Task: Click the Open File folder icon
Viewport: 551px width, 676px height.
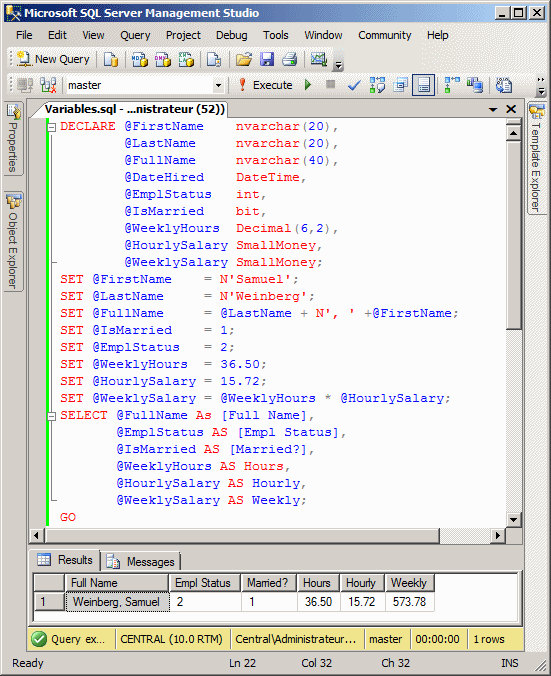Action: pos(244,59)
